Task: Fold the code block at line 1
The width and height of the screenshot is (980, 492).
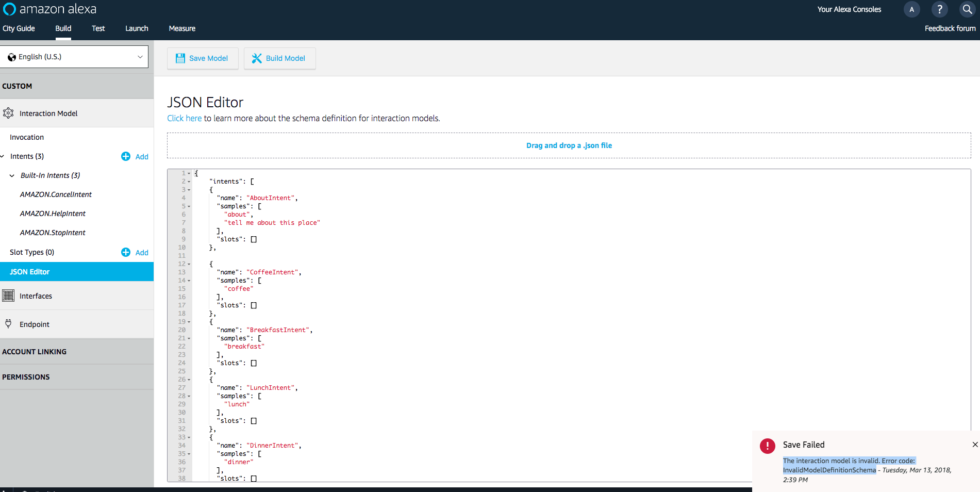Action: (x=189, y=173)
